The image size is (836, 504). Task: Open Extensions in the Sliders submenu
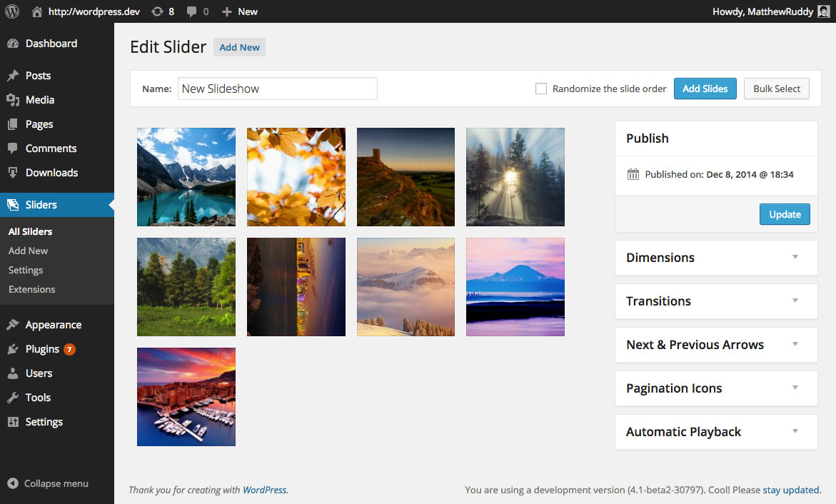point(31,289)
